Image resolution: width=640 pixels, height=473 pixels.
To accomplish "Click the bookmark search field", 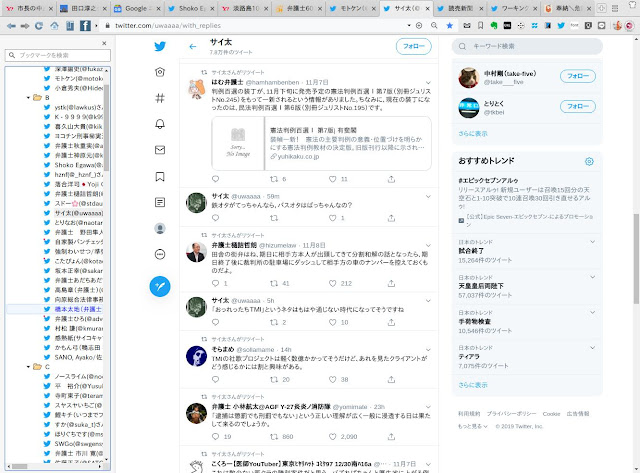I will click(x=58, y=55).
